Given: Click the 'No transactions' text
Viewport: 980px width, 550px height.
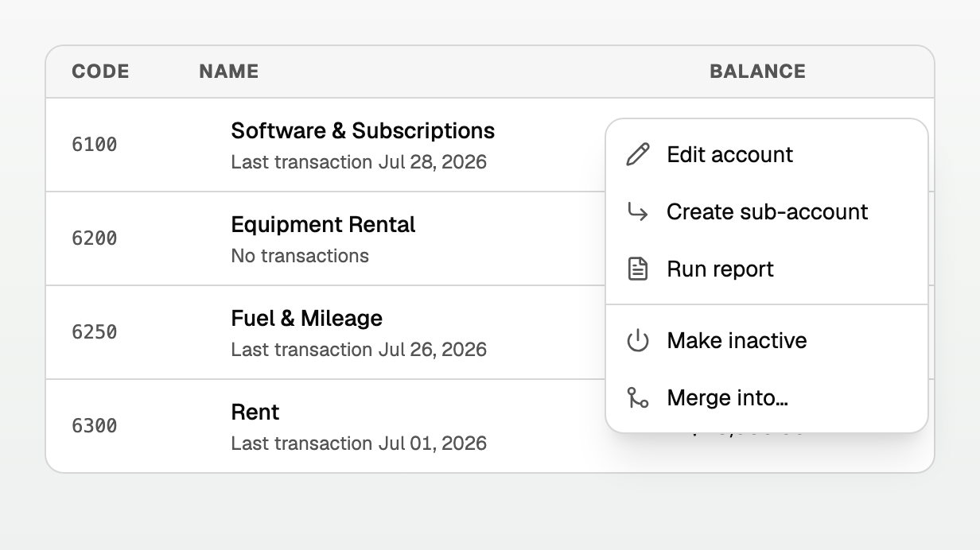Looking at the screenshot, I should (300, 256).
